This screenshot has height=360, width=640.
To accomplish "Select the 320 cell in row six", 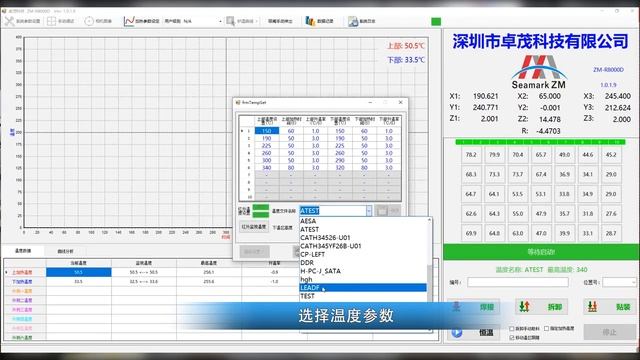I will click(340, 167).
